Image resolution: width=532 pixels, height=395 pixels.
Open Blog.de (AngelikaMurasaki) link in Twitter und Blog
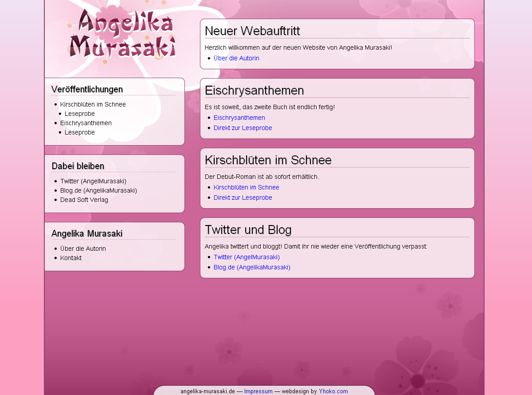click(x=252, y=267)
